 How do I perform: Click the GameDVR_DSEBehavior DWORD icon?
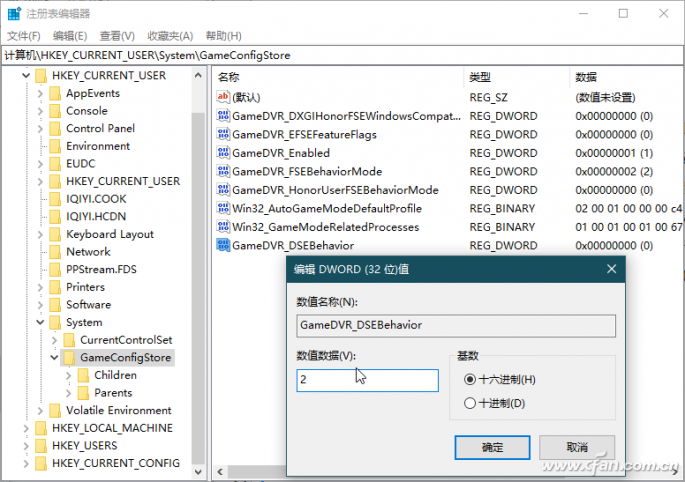[223, 245]
